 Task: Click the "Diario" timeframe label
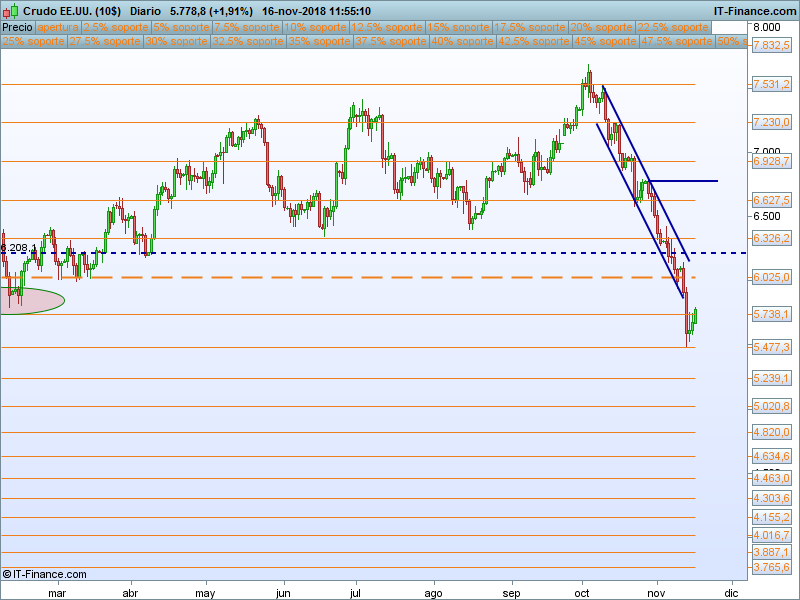pos(148,11)
